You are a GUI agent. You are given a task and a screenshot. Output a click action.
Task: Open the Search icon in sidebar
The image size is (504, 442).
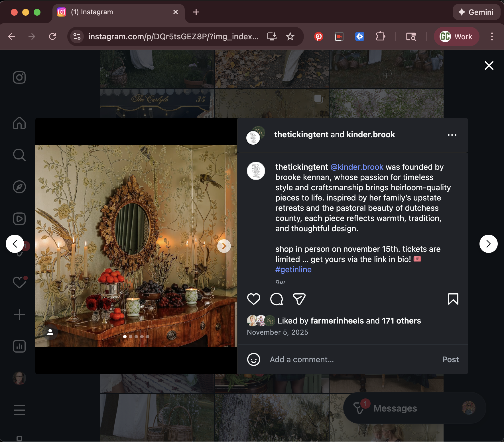click(19, 155)
